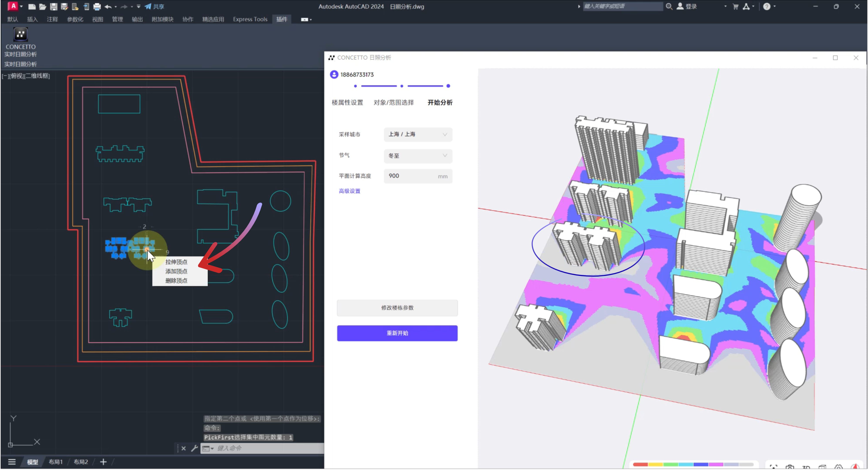Click the Share paper plane icon
This screenshot has height=470, width=868.
148,6
